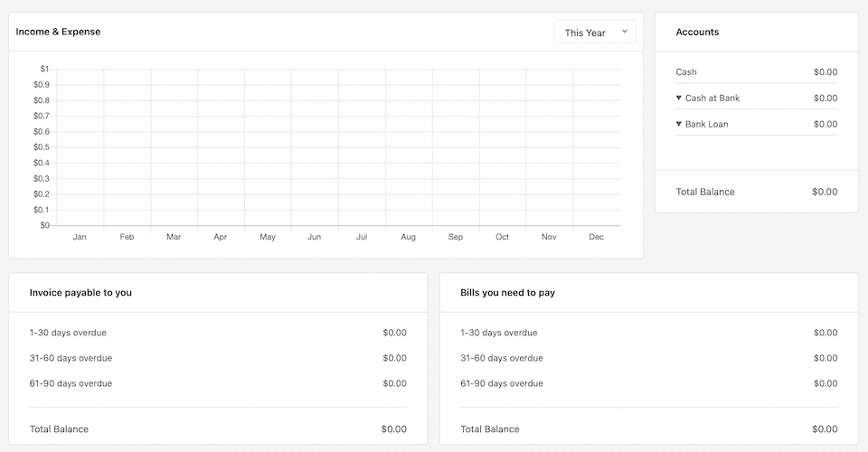The image size is (868, 452).
Task: Click the Accounts panel heading
Action: 697,32
